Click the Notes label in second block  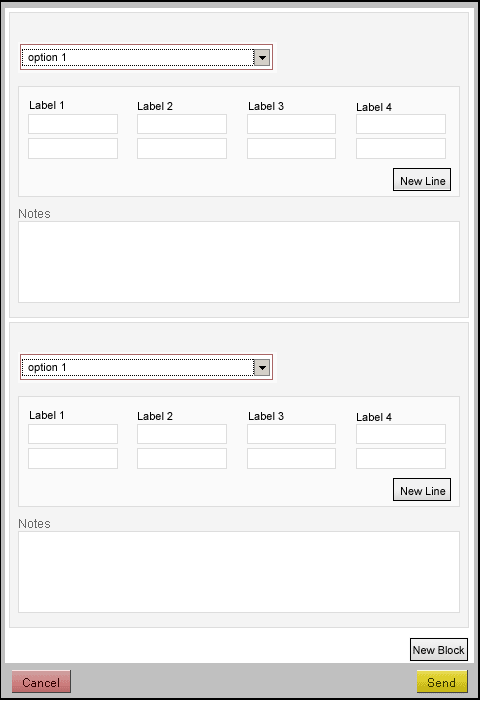tap(34, 524)
